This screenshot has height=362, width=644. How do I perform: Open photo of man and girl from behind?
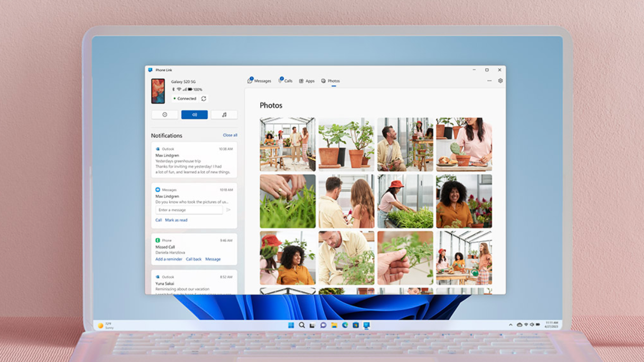[346, 201]
